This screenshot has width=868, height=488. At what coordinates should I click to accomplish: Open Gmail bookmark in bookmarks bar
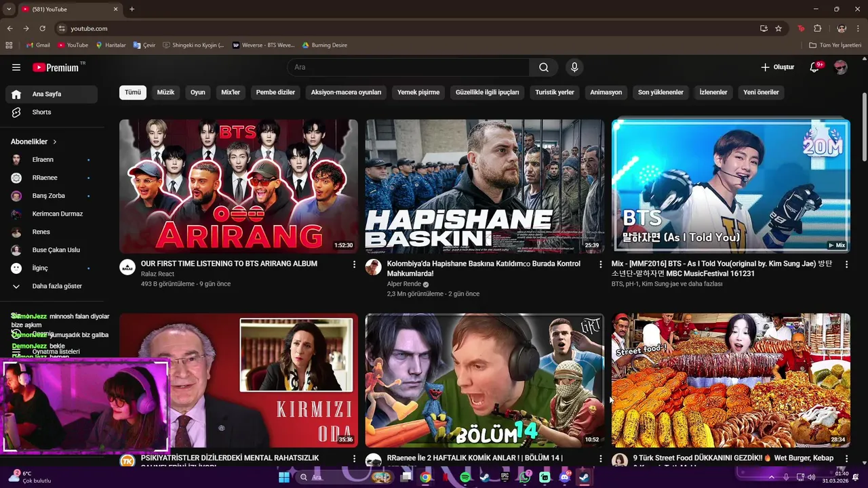[x=38, y=45]
